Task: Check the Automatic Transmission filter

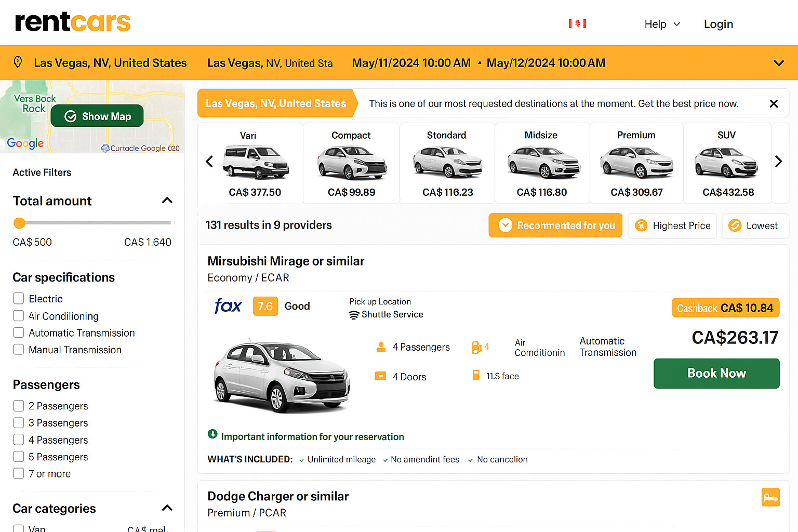Action: click(x=19, y=333)
